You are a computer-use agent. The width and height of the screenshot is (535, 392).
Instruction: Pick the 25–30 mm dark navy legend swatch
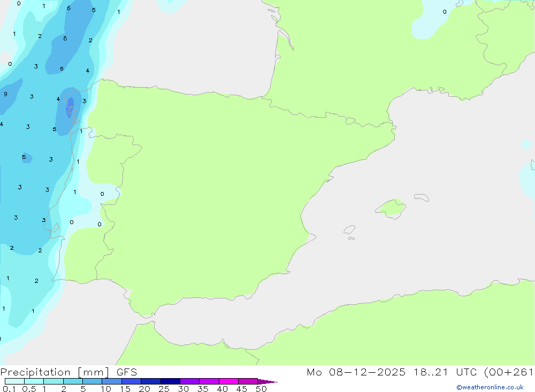tap(170, 381)
